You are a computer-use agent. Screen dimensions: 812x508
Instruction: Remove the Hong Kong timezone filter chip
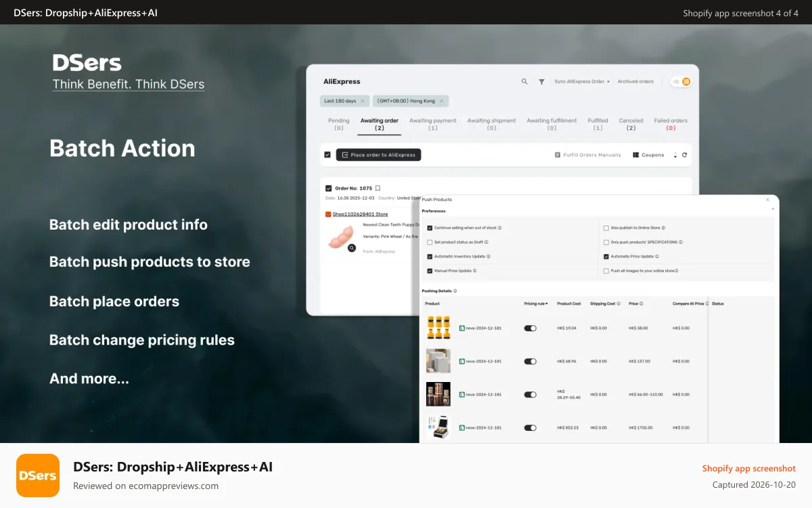tap(442, 101)
